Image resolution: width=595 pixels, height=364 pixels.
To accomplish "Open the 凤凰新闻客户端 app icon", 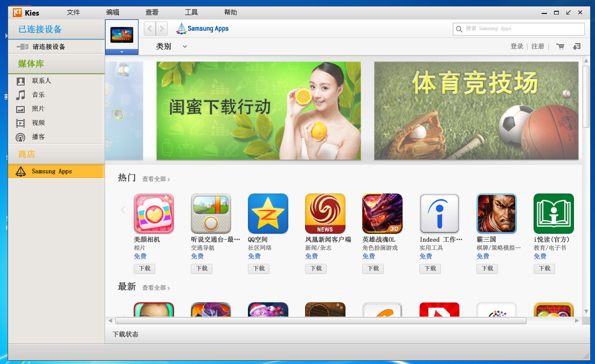I will point(325,213).
